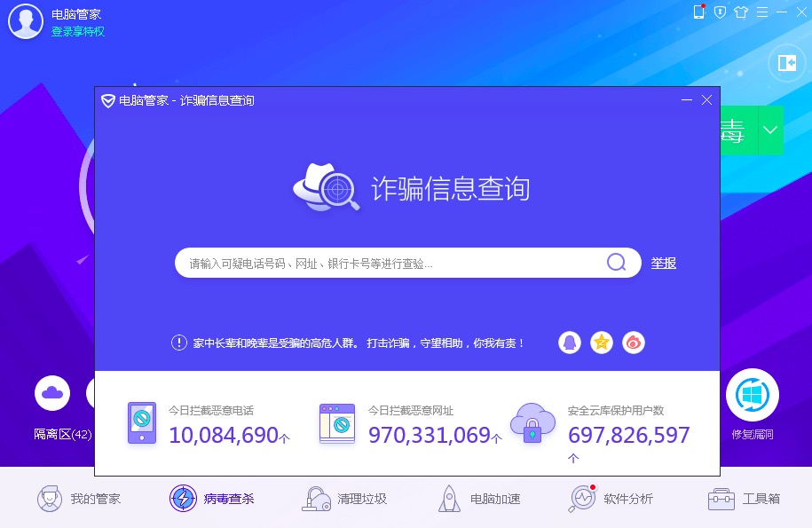Click the 登录享特权 login link
This screenshot has height=528, width=812.
pos(77,31)
